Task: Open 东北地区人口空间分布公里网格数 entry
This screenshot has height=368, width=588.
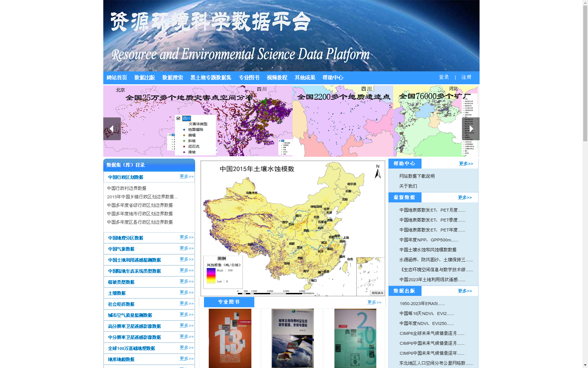Action: (x=436, y=363)
